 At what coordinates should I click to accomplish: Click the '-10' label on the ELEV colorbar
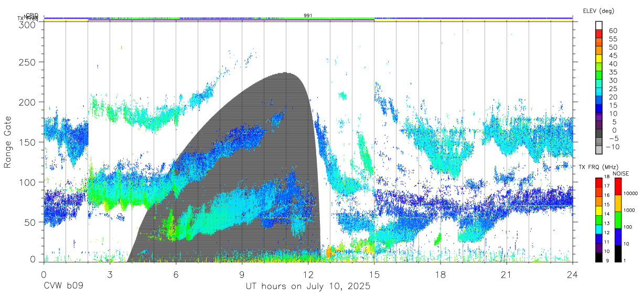point(613,147)
